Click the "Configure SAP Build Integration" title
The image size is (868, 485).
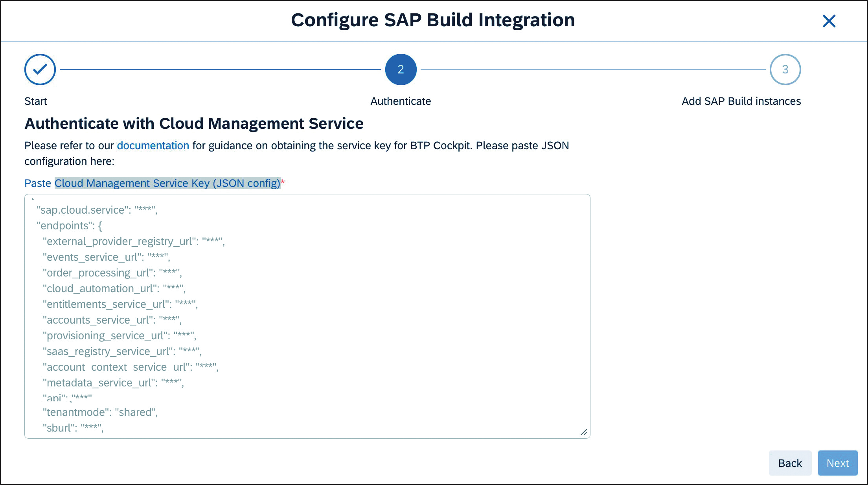(x=433, y=20)
